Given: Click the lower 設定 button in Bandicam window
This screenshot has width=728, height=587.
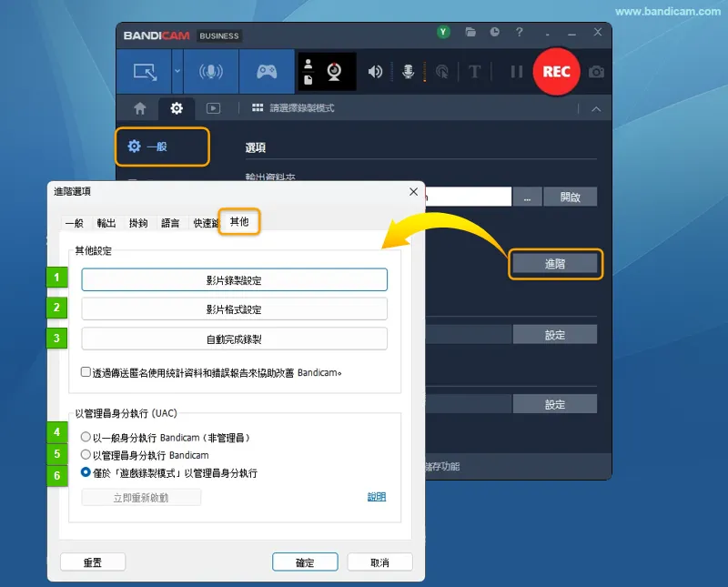Looking at the screenshot, I should coord(555,404).
